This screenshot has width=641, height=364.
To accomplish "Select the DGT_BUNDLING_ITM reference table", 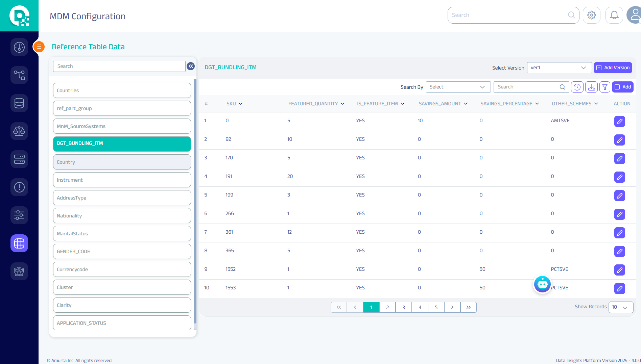I will pyautogui.click(x=122, y=143).
